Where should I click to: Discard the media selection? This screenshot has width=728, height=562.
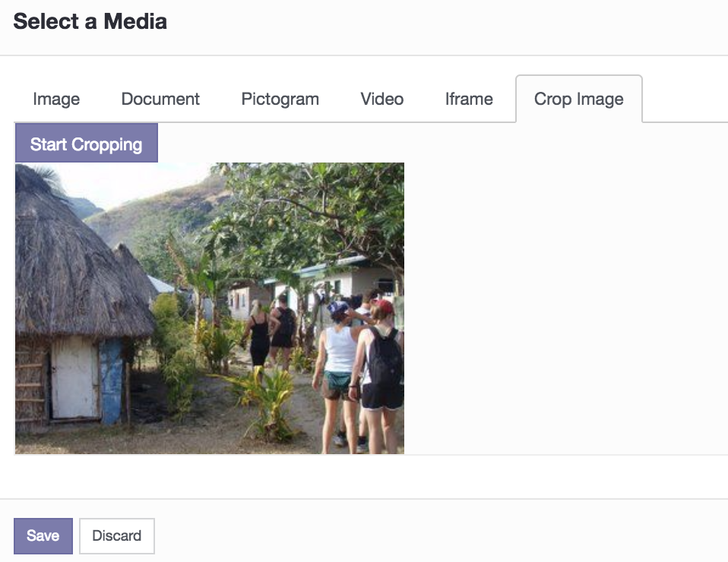[116, 535]
